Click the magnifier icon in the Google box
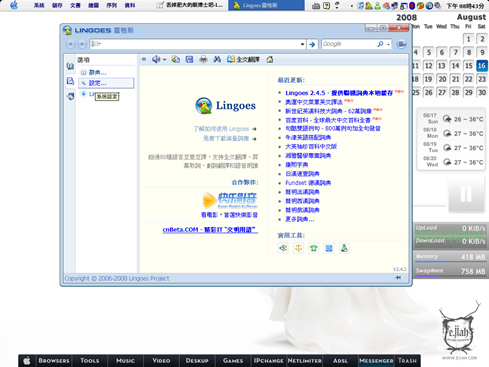 [380, 44]
